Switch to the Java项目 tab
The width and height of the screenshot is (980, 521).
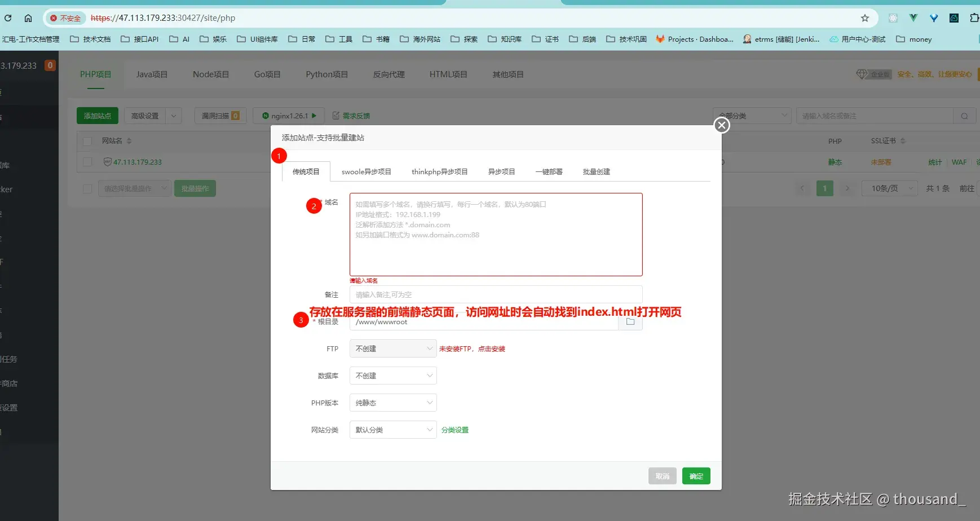coord(152,74)
